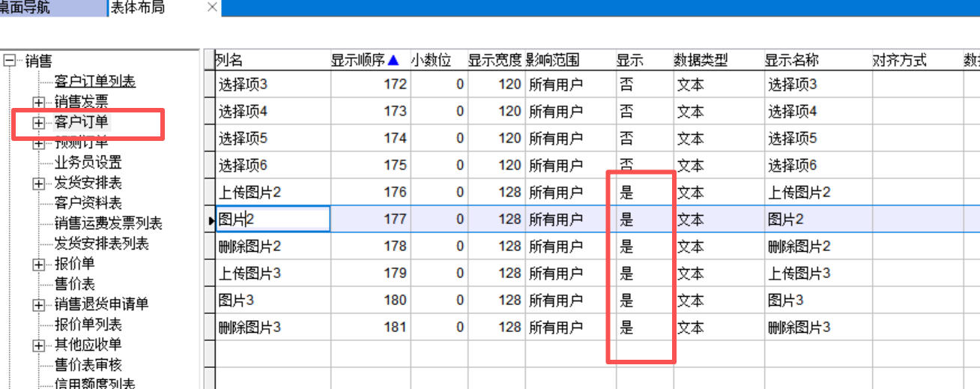Expand the 报价单 tree node
980x389 pixels.
coord(38,265)
